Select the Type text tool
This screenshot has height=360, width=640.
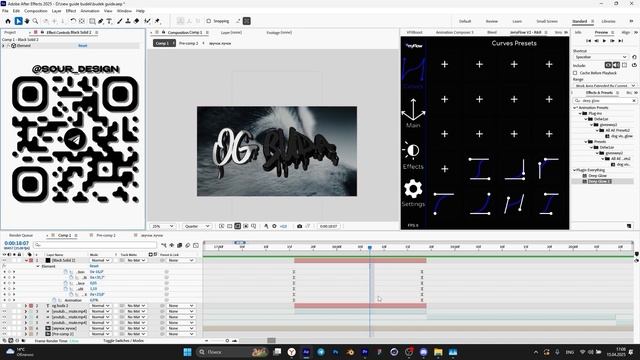tap(109, 21)
